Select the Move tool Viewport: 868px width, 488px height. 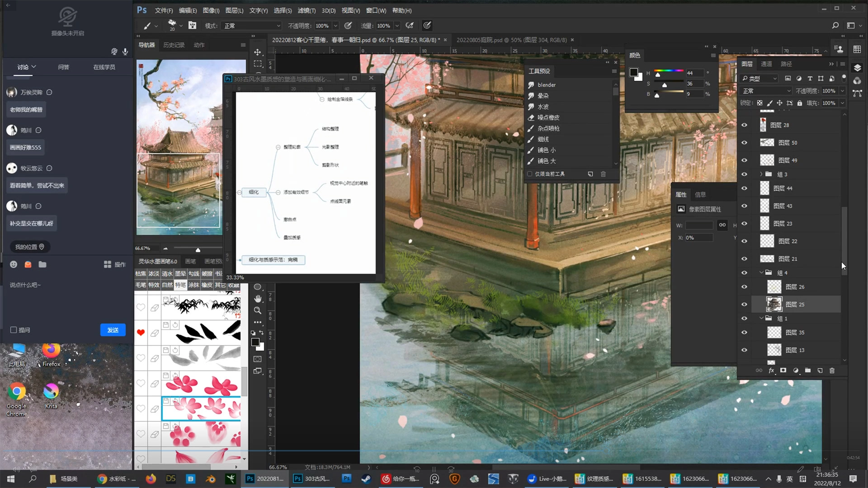258,52
